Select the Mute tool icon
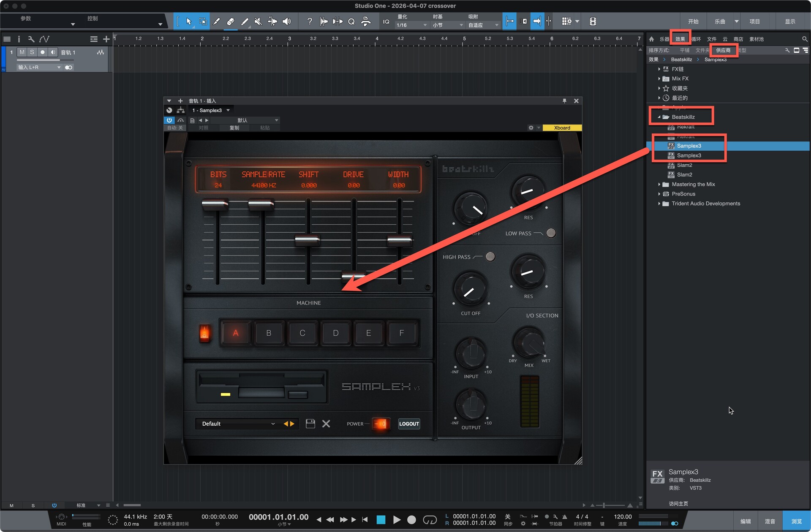This screenshot has width=811, height=532. pos(258,22)
